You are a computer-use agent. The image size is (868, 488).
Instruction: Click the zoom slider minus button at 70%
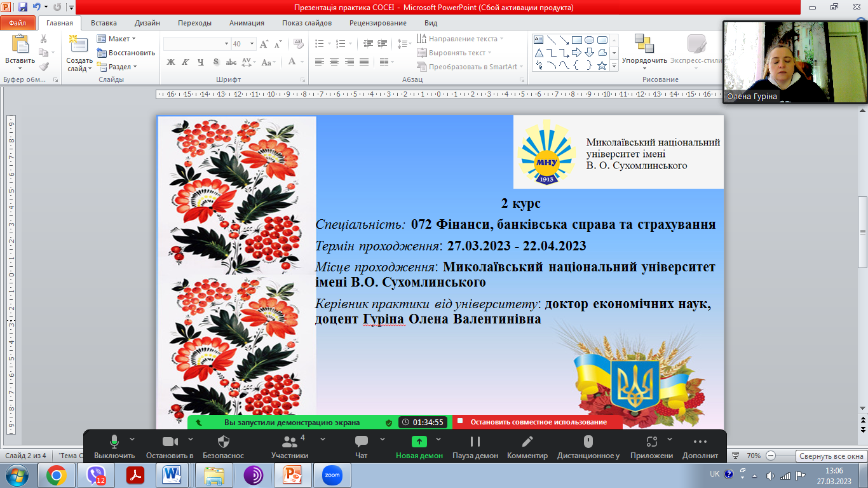pos(771,456)
